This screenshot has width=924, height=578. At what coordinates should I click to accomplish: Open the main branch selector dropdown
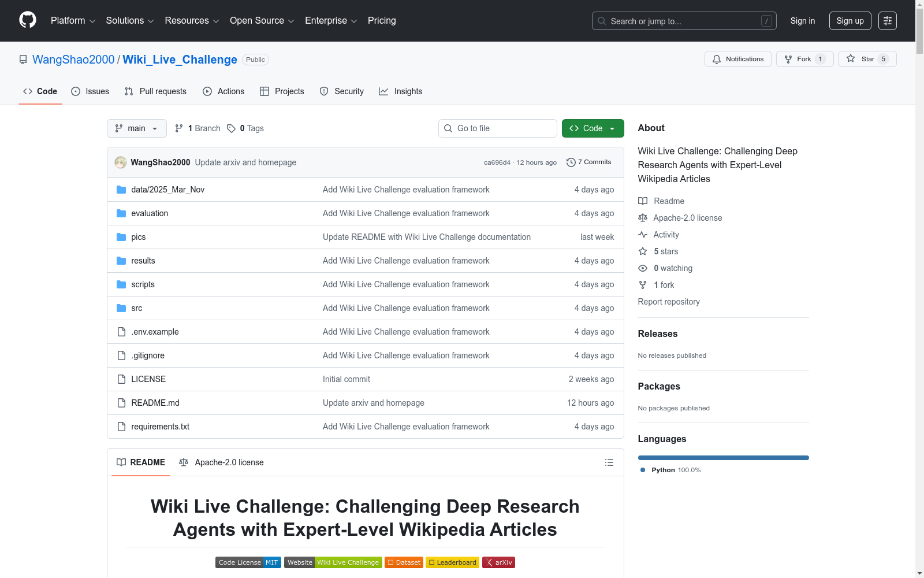click(136, 128)
